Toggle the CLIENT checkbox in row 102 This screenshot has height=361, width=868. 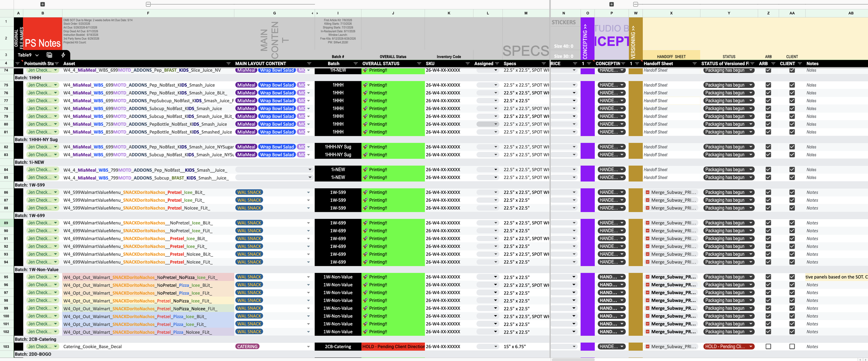(792, 332)
